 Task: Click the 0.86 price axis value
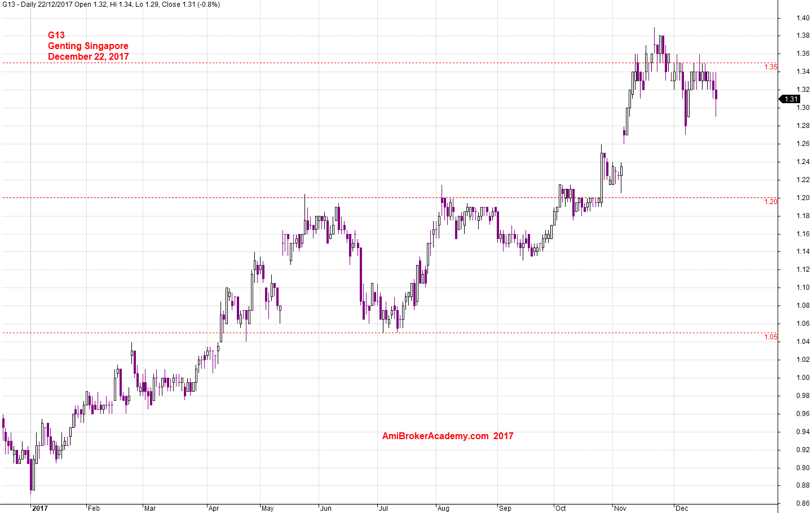click(803, 503)
